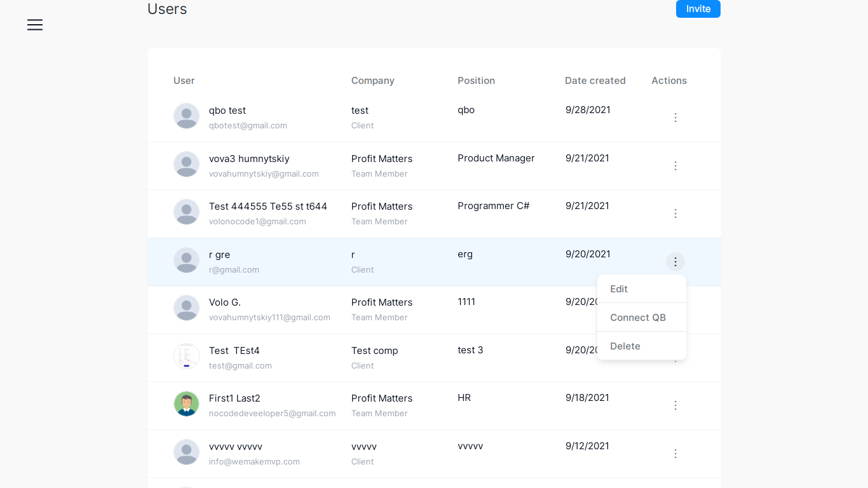Click First1 Last2 profile avatar
Viewport: 868px width, 488px height.
coord(186,404)
